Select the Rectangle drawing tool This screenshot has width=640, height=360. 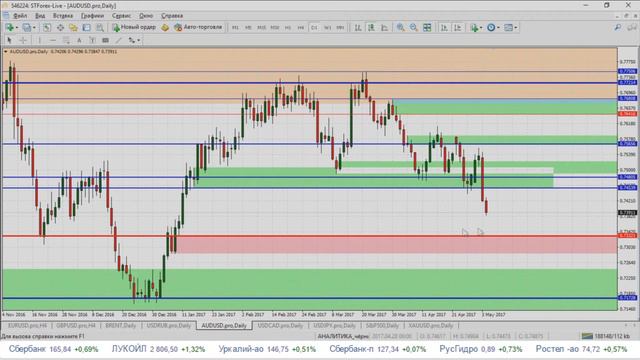click(x=105, y=40)
